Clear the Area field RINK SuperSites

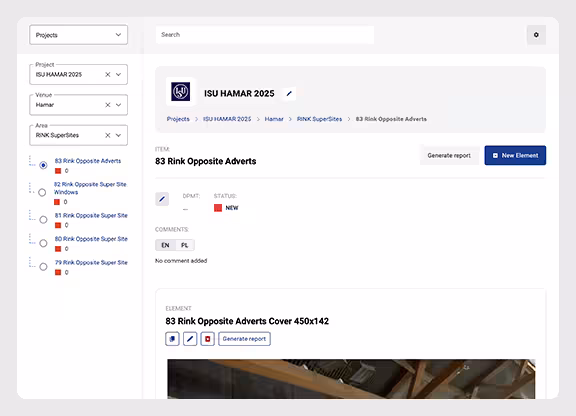[108, 135]
